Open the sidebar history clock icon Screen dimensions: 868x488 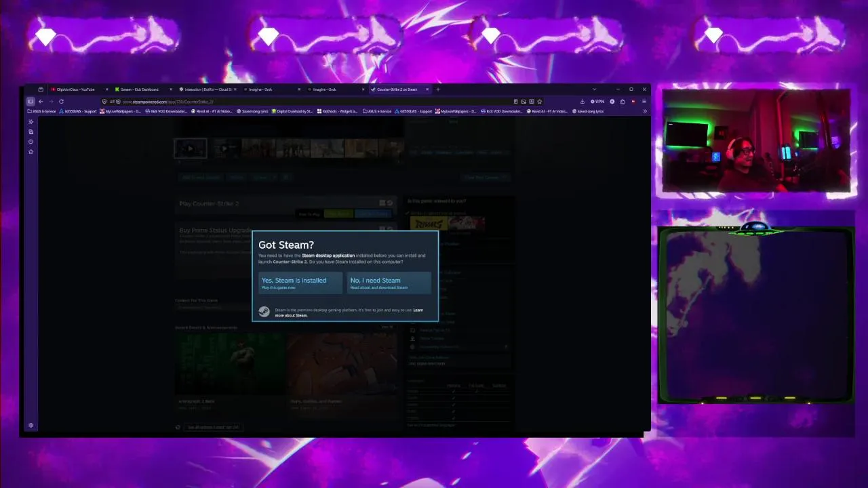(x=31, y=142)
